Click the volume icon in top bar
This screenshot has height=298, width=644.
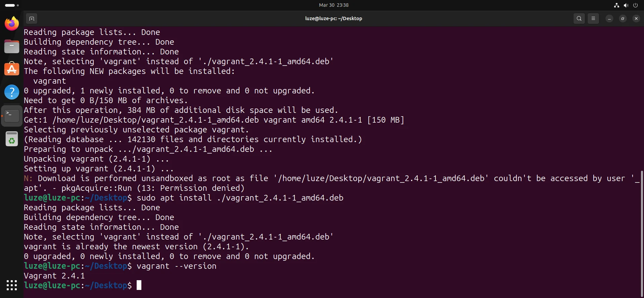626,5
